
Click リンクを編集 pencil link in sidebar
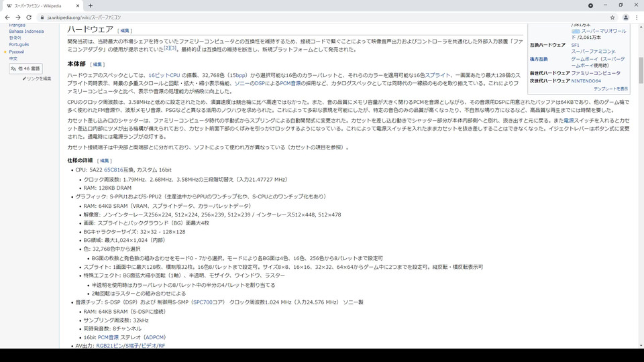pyautogui.click(x=37, y=78)
